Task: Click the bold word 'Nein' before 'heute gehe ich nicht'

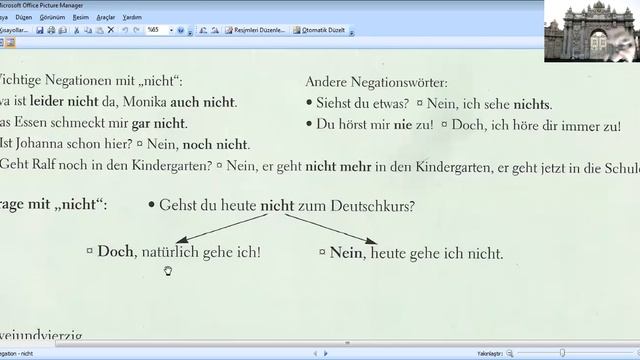Action: (x=346, y=253)
